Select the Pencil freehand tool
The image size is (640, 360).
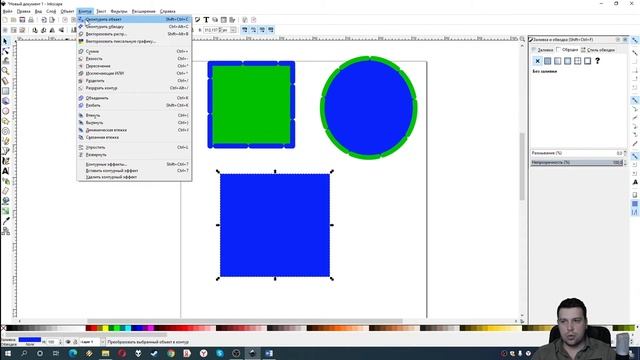(5, 141)
